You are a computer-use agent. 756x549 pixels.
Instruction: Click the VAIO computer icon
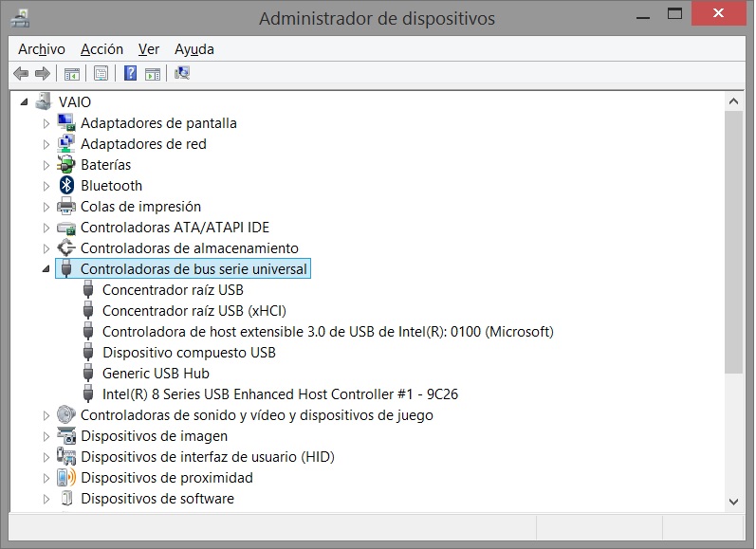[44, 101]
